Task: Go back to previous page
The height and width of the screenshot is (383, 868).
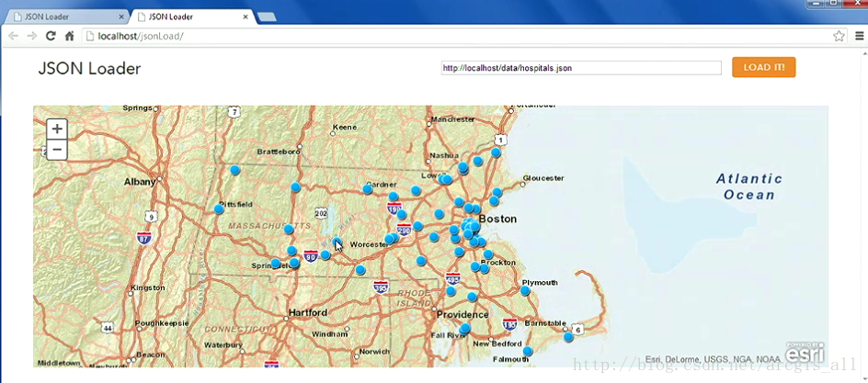Action: (14, 36)
